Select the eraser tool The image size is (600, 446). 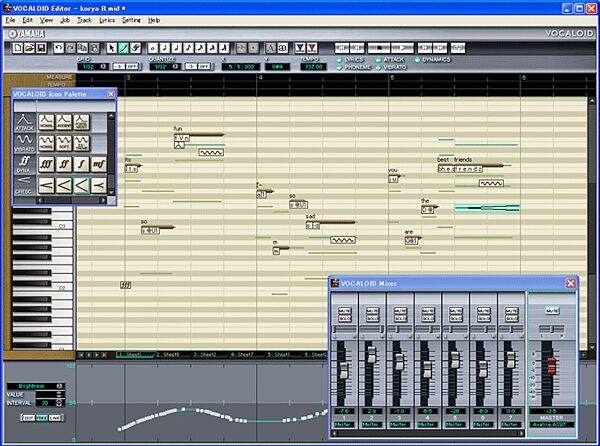pyautogui.click(x=135, y=48)
